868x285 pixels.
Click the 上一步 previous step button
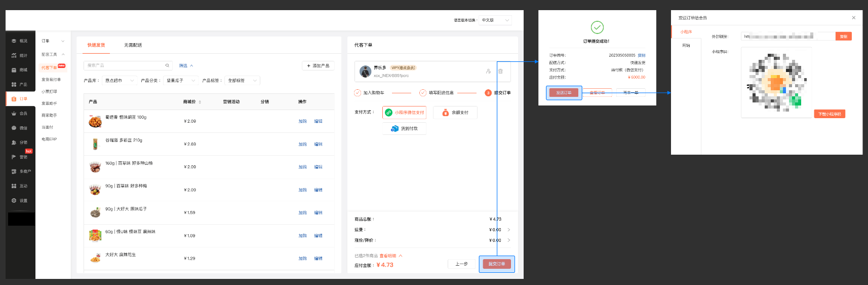(461, 264)
